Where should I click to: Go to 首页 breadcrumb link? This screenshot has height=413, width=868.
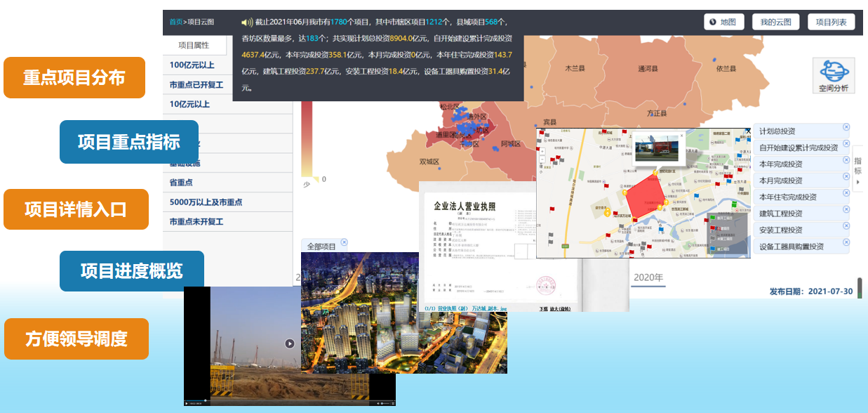tap(175, 22)
